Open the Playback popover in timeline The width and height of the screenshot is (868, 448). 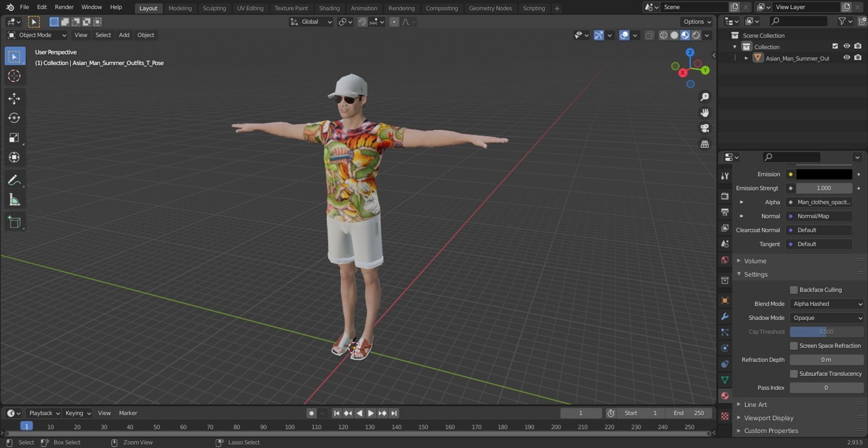(44, 413)
